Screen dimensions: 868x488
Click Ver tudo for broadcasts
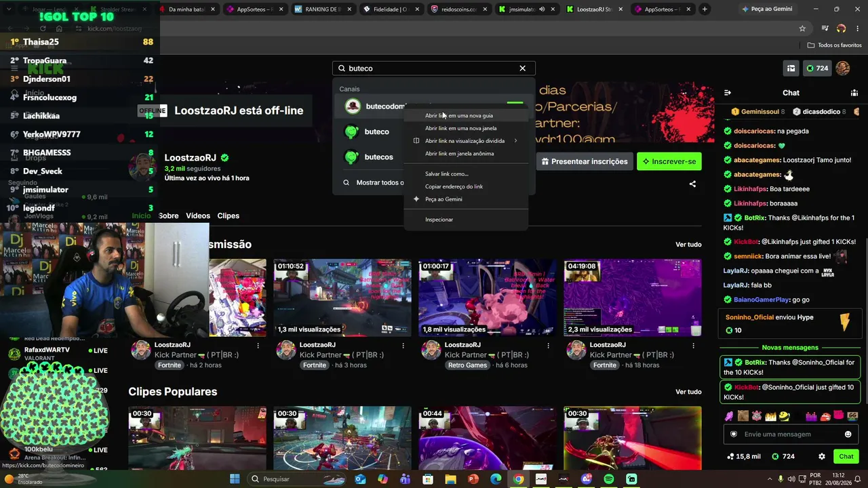688,245
